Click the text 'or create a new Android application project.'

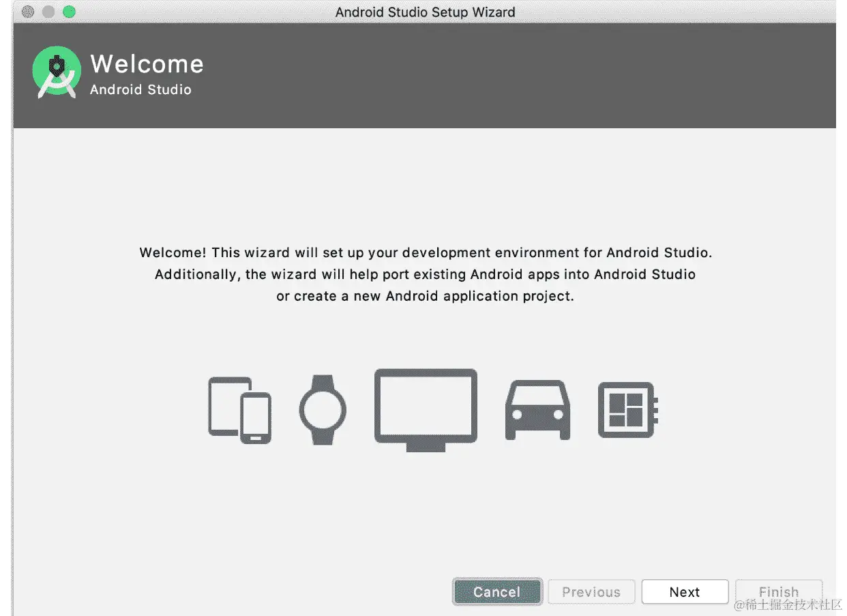coord(425,296)
